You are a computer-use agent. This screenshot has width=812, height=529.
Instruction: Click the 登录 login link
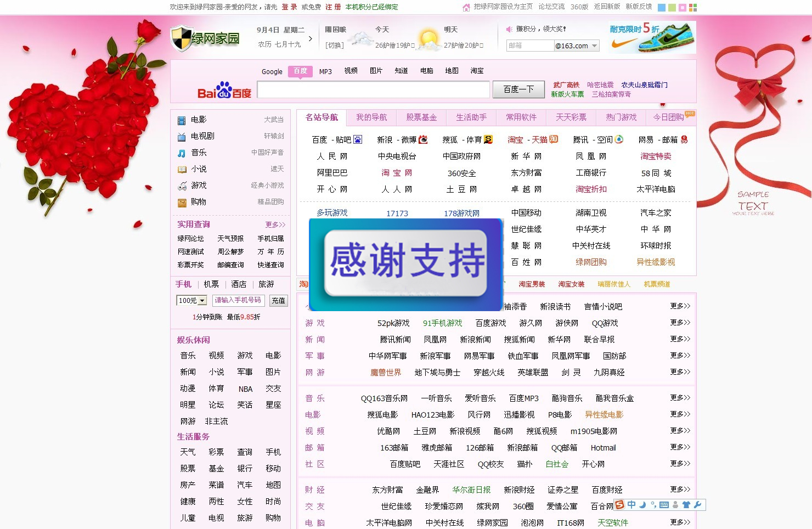click(x=289, y=7)
